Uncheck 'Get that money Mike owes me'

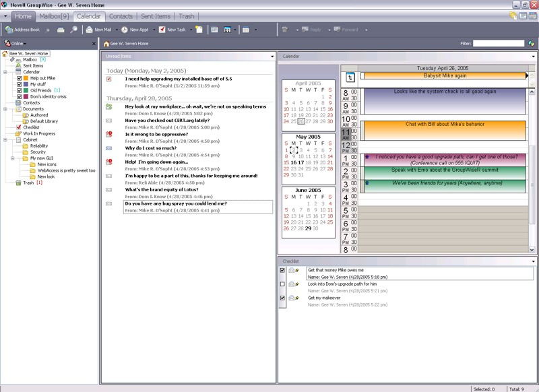point(282,270)
